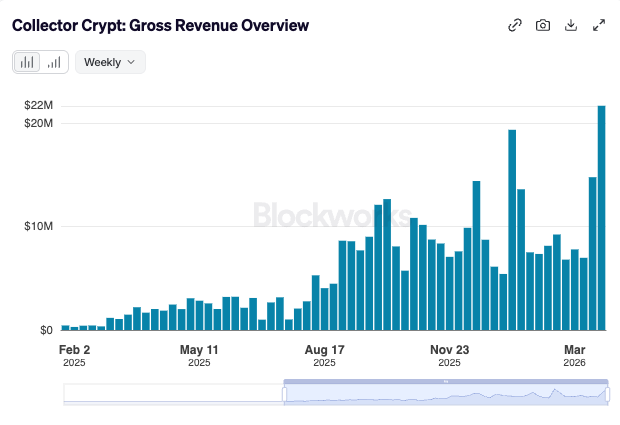
Task: Click the highlighted range in the navigator
Action: tap(446, 395)
